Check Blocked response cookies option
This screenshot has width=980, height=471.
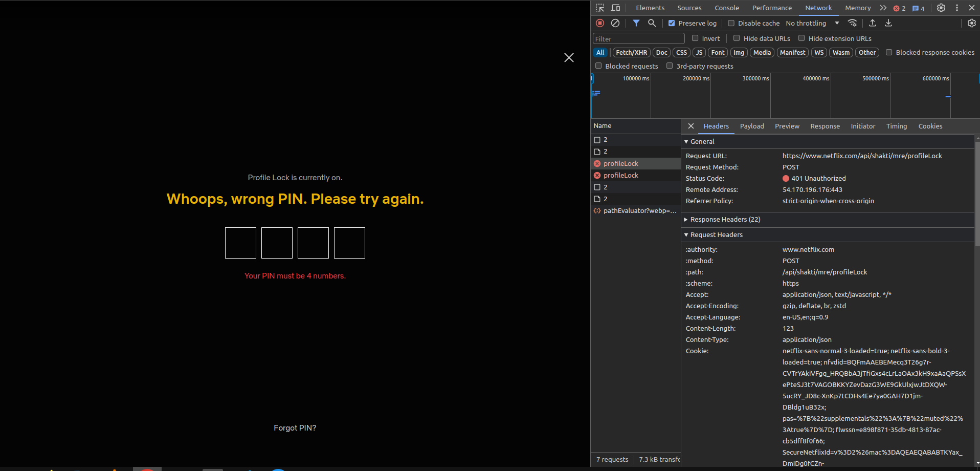click(x=889, y=52)
